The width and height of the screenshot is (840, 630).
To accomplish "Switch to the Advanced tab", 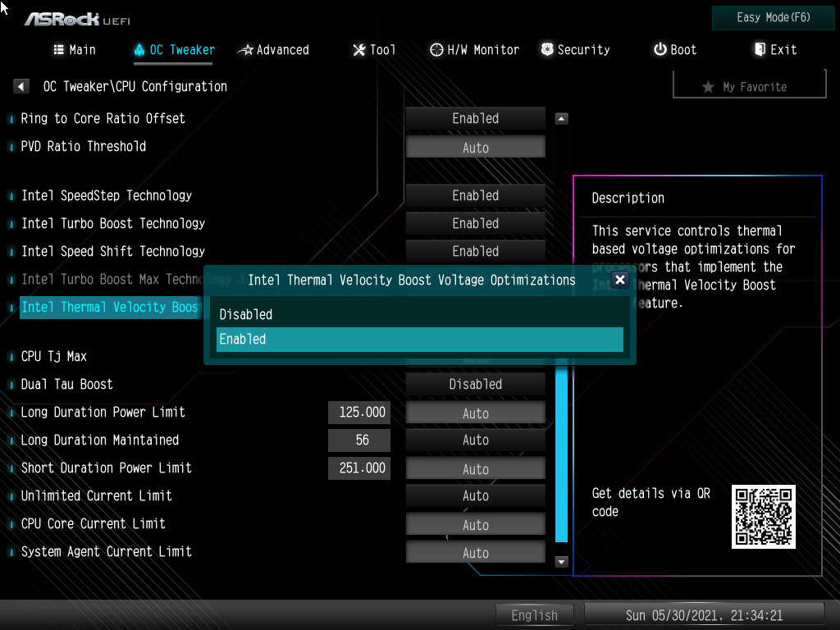I will [x=273, y=50].
